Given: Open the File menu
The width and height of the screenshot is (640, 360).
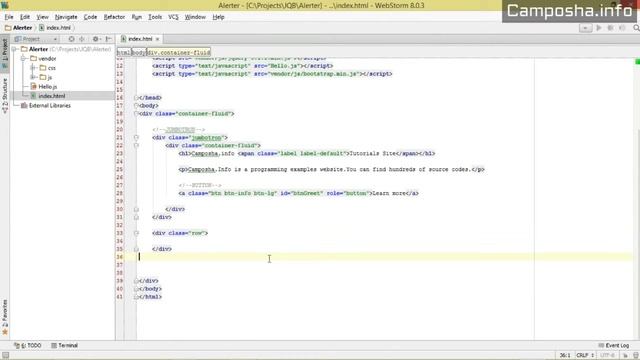Looking at the screenshot, I should click(9, 17).
